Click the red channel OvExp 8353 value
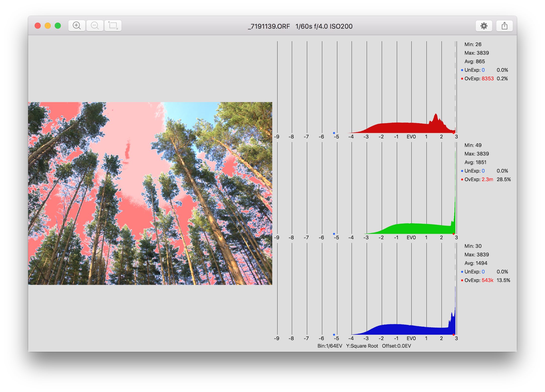Screen dimensions: 545x392 [x=487, y=79]
